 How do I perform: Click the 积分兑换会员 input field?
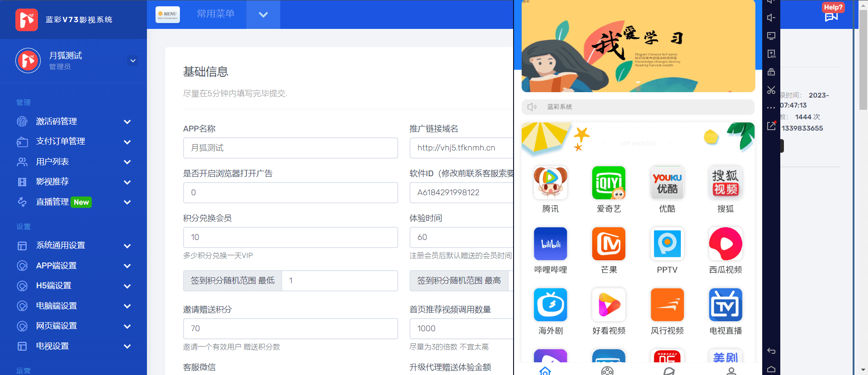(x=290, y=237)
